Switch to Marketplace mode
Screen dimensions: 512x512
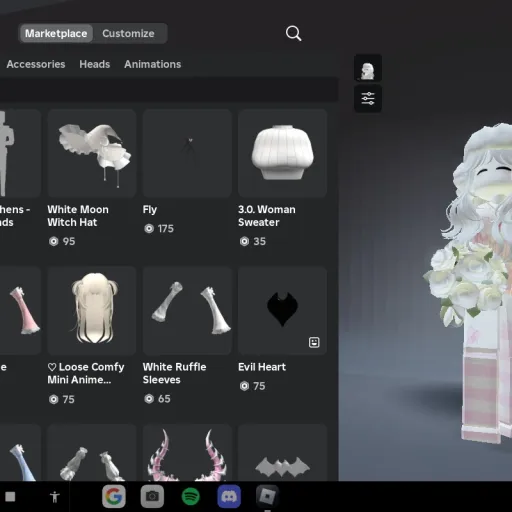coord(56,33)
